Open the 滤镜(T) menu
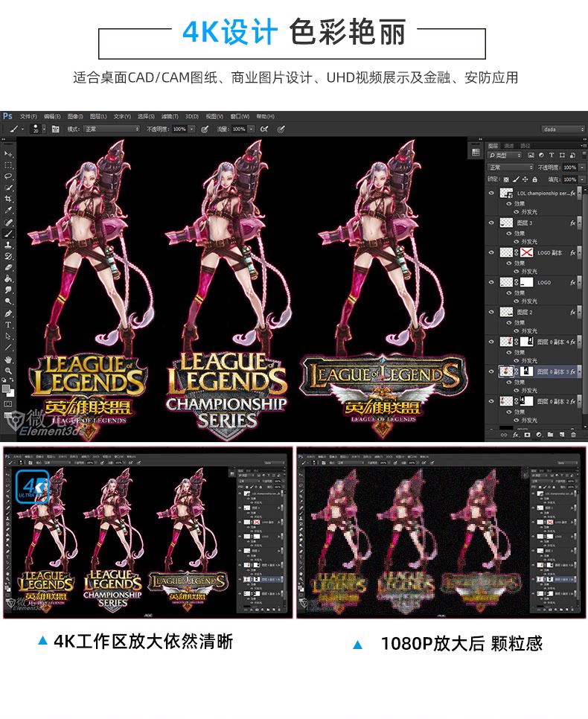The image size is (588, 719). coord(170,116)
